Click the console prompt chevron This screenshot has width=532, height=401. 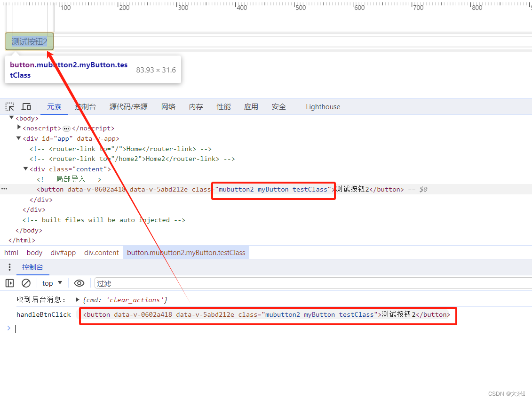[9, 328]
